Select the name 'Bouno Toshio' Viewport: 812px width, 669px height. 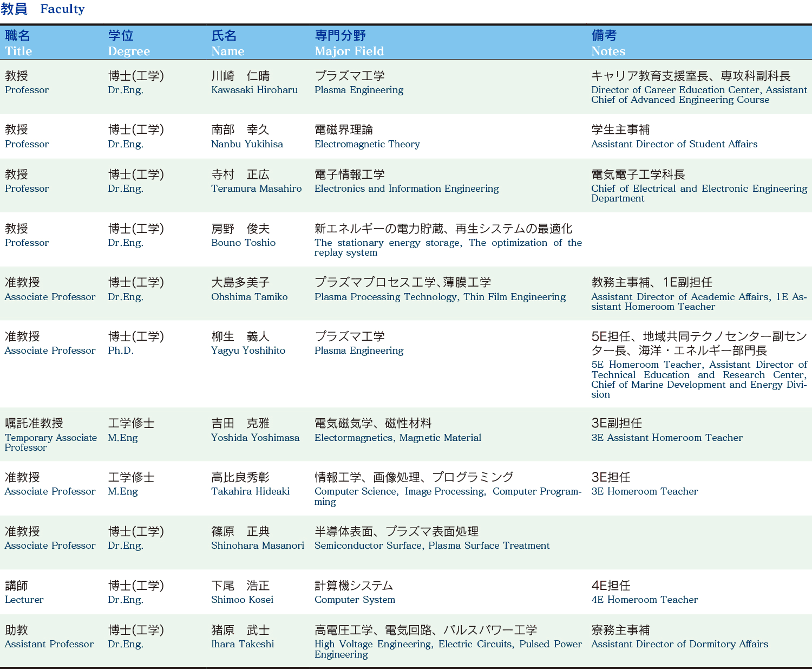point(243,243)
